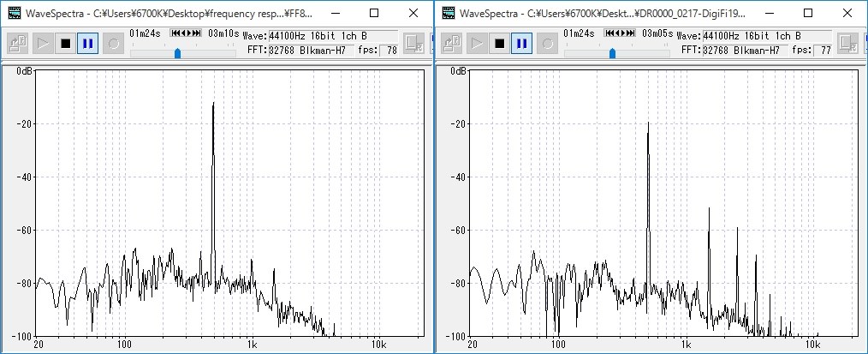Click the WaveSpectra app icon in DR0000 title bar

pyautogui.click(x=449, y=13)
